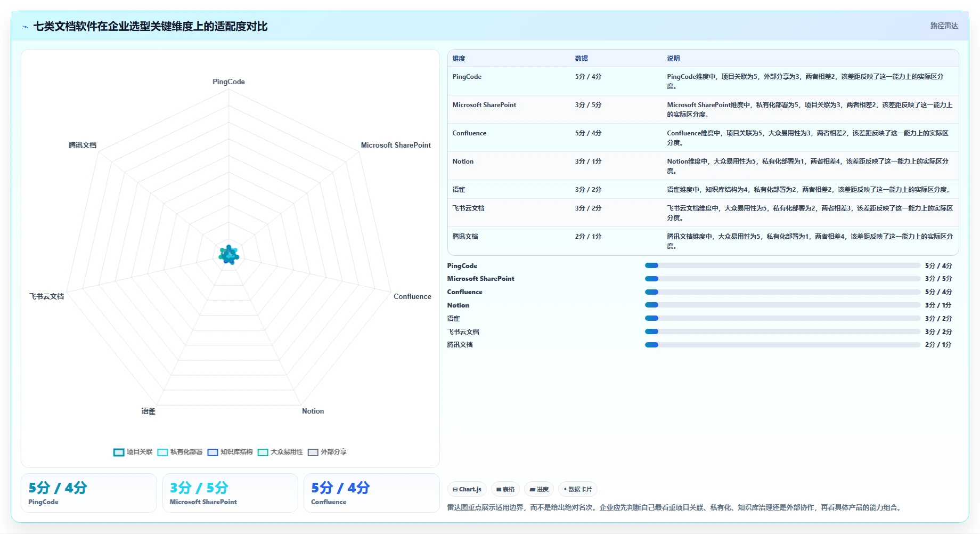Toggle the 大众易用性 legend dataset
This screenshot has height=534, width=980.
pos(280,452)
